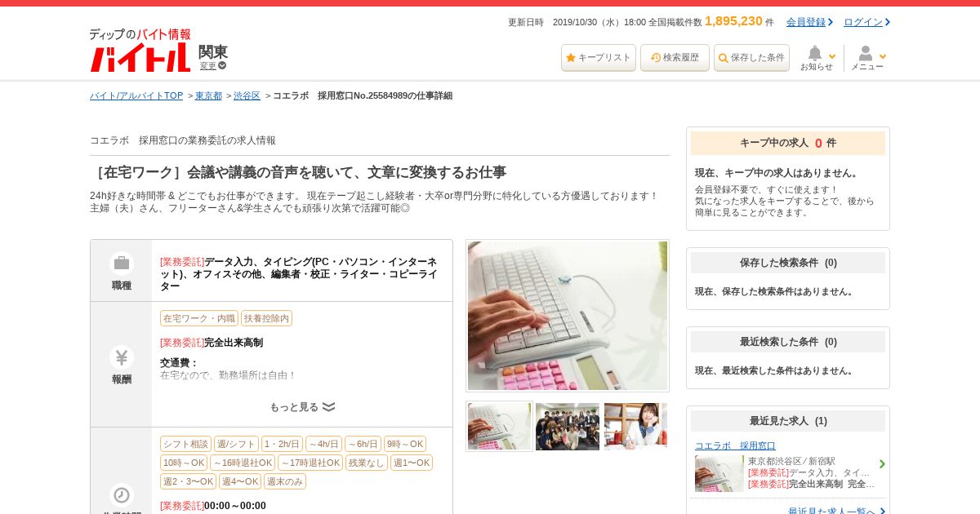This screenshot has width=980, height=514.
Task: Click recent job card thumbnail image
Action: [x=719, y=473]
